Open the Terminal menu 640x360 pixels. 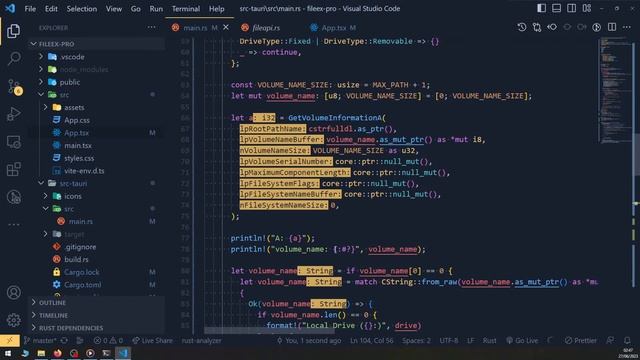[x=186, y=9]
